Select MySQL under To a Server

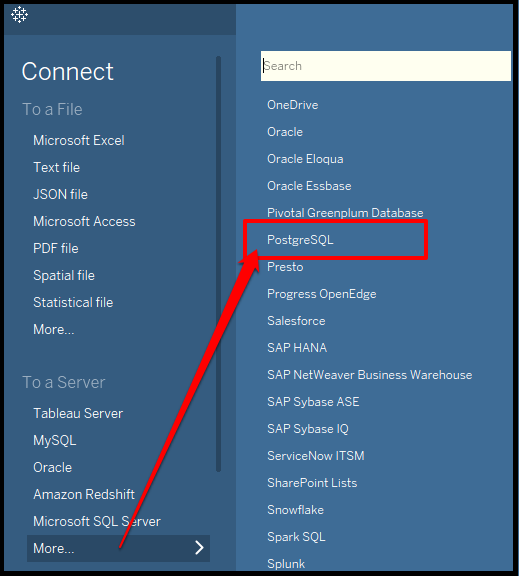(x=55, y=440)
